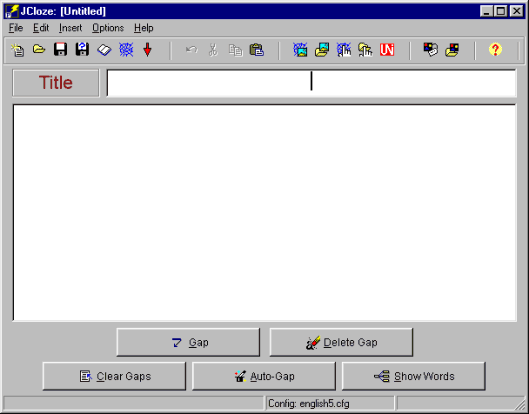Save the exercise with the floppy icon

coord(61,50)
